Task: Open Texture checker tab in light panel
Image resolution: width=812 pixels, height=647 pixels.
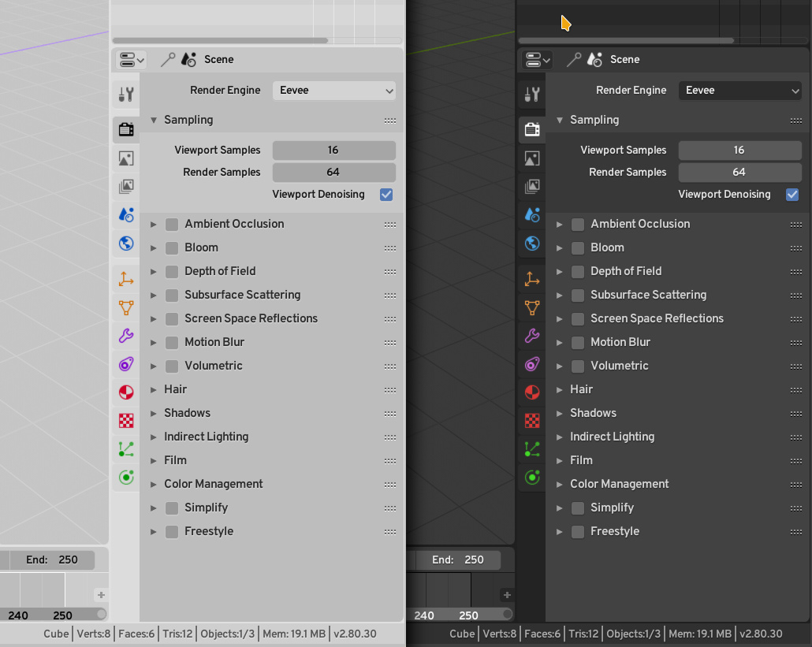Action: click(x=126, y=421)
